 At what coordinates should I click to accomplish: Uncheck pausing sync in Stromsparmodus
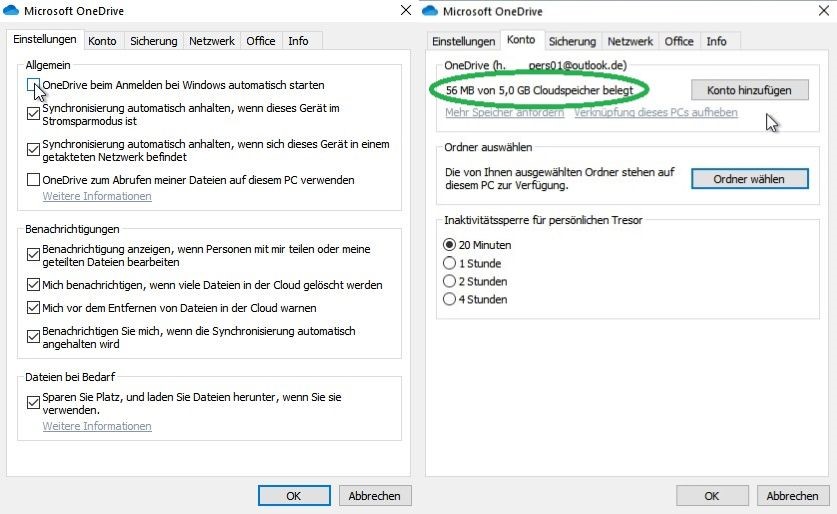tap(33, 114)
